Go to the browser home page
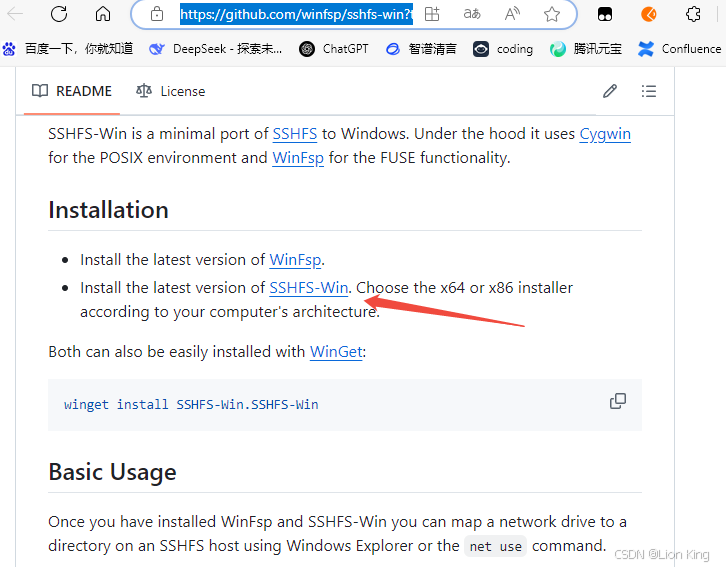The image size is (726, 567). pos(103,14)
